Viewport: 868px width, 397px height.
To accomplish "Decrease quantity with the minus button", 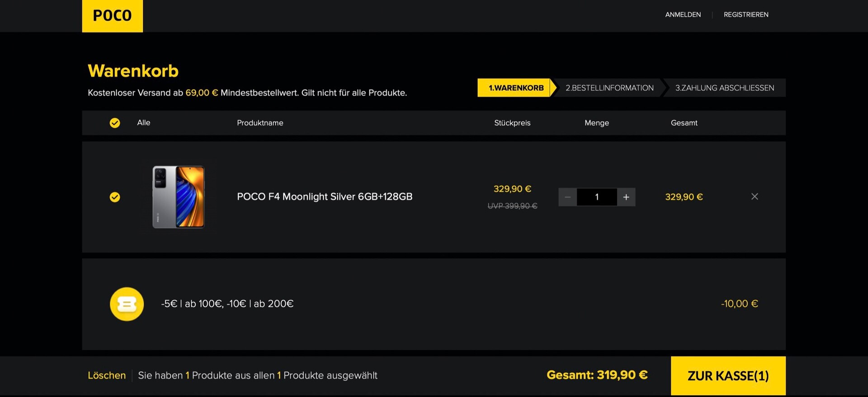I will click(x=568, y=197).
